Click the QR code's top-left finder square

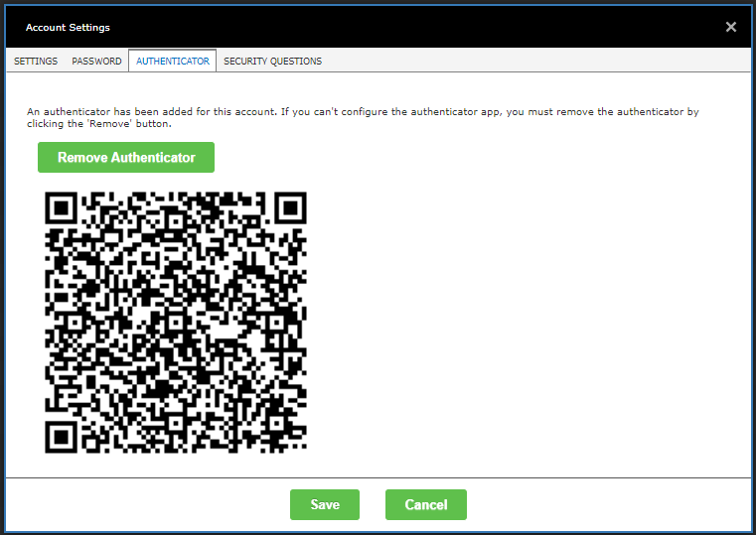(x=62, y=207)
